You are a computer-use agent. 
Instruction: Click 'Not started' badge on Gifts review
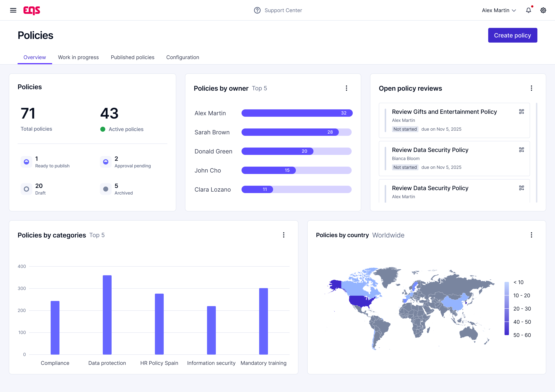(x=405, y=129)
